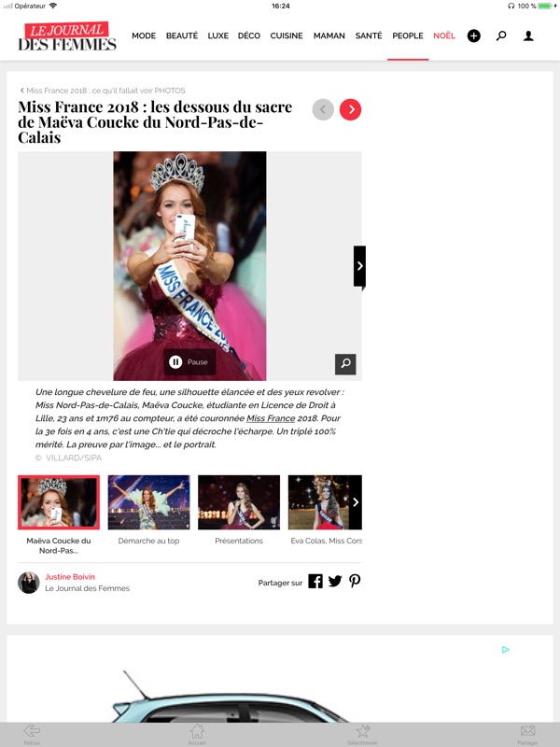Open author Justine Boivin profile

pyautogui.click(x=70, y=576)
